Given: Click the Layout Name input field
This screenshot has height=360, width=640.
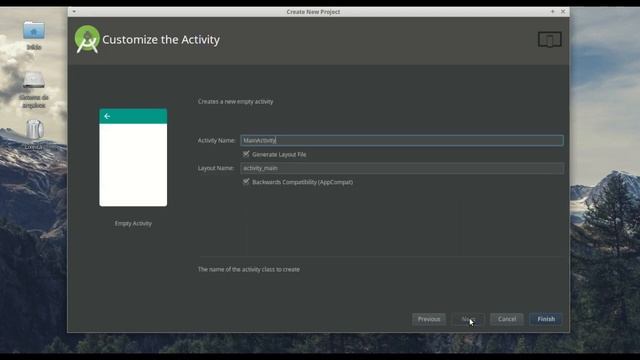Looking at the screenshot, I should [x=402, y=168].
